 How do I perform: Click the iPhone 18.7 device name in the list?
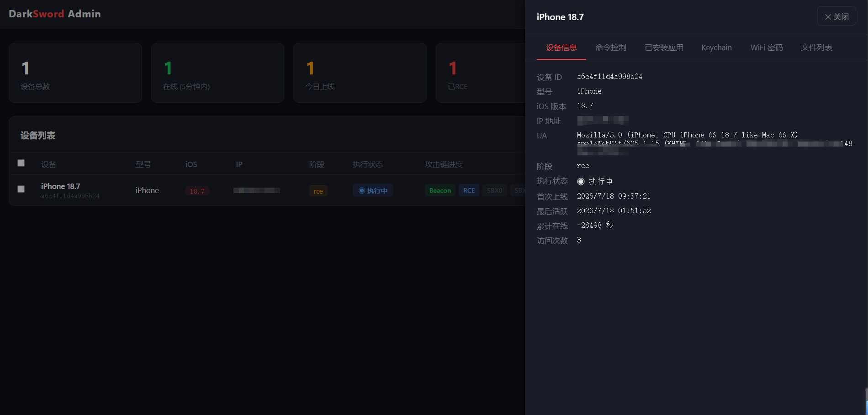pos(60,186)
